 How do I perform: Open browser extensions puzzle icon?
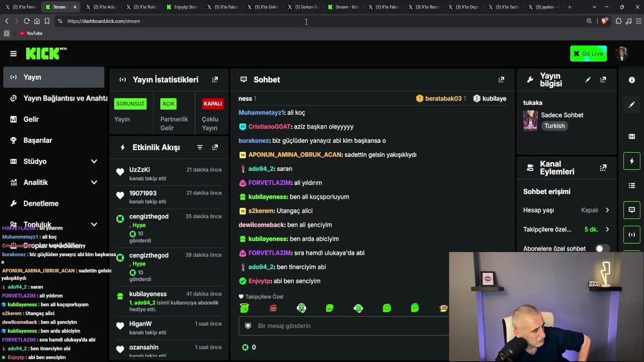pyautogui.click(x=618, y=21)
